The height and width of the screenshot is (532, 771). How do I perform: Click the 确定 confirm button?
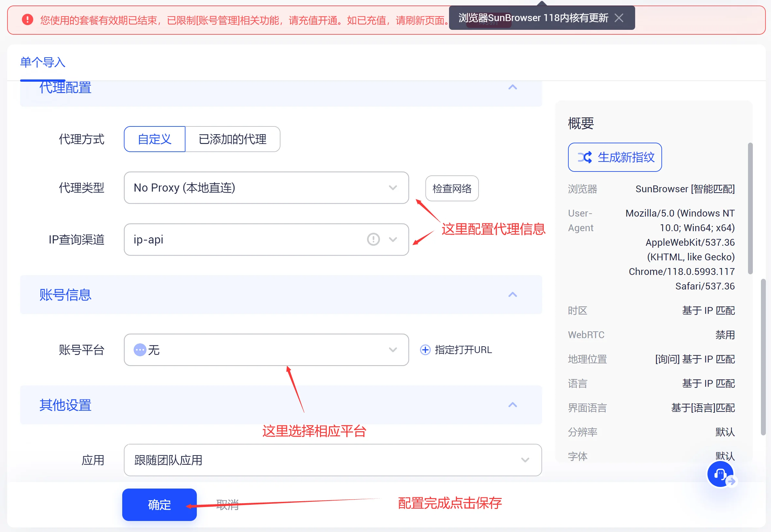point(159,505)
